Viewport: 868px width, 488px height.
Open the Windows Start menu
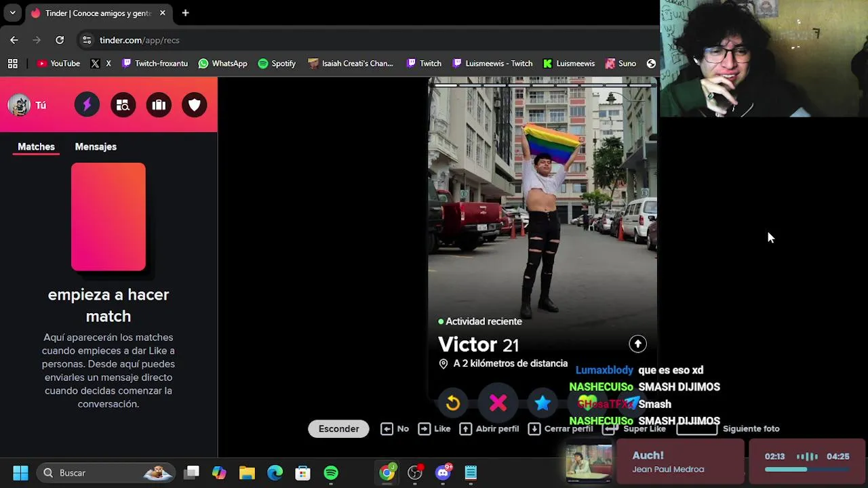click(x=20, y=473)
